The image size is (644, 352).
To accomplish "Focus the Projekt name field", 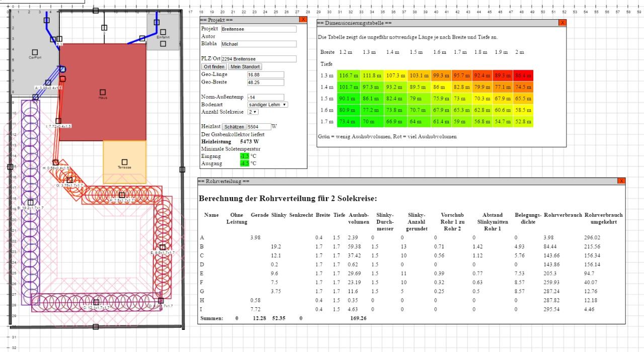I will (259, 29).
